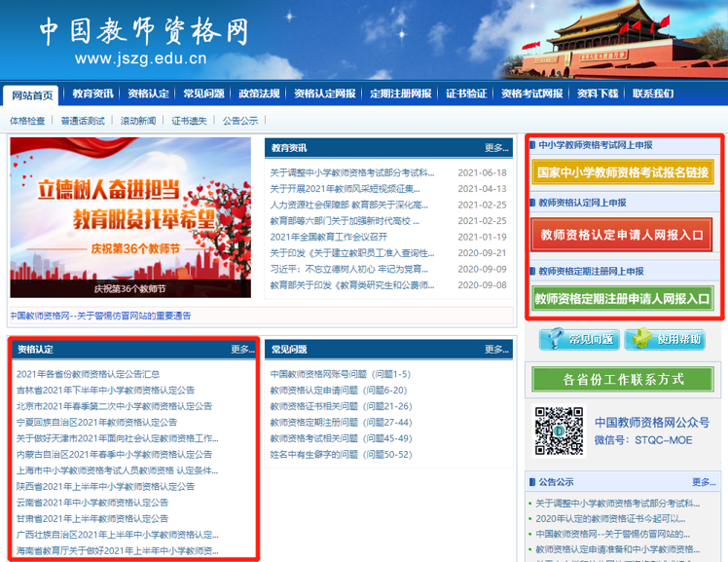Click the 常见问题 help icon button
The width and height of the screenshot is (728, 562).
point(579,339)
